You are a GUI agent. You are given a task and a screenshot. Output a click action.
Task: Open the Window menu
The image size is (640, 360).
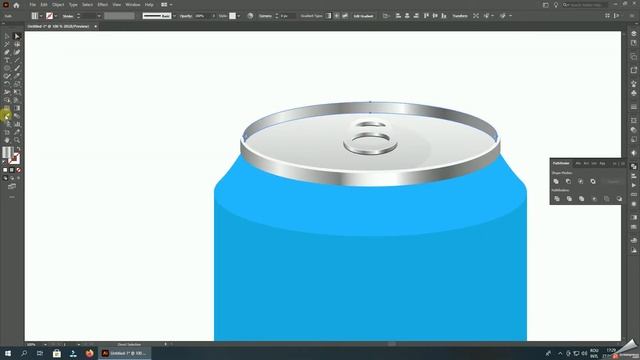click(133, 5)
